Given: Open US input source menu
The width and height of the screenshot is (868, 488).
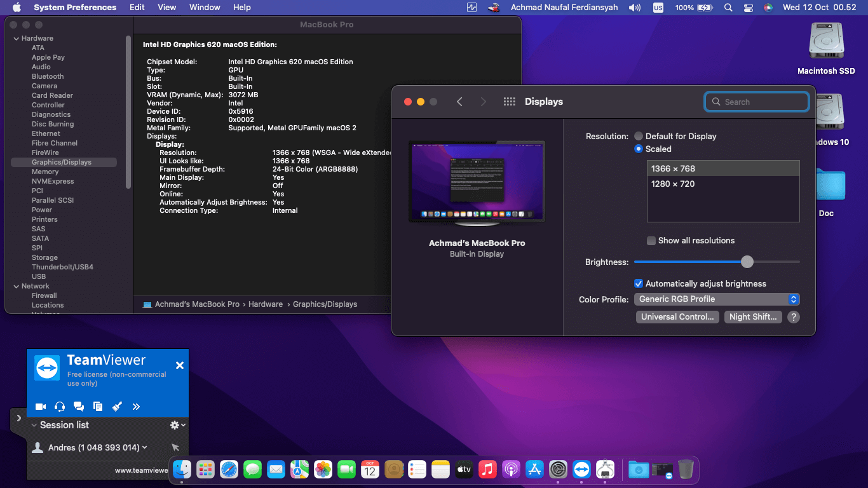Looking at the screenshot, I should [x=658, y=8].
